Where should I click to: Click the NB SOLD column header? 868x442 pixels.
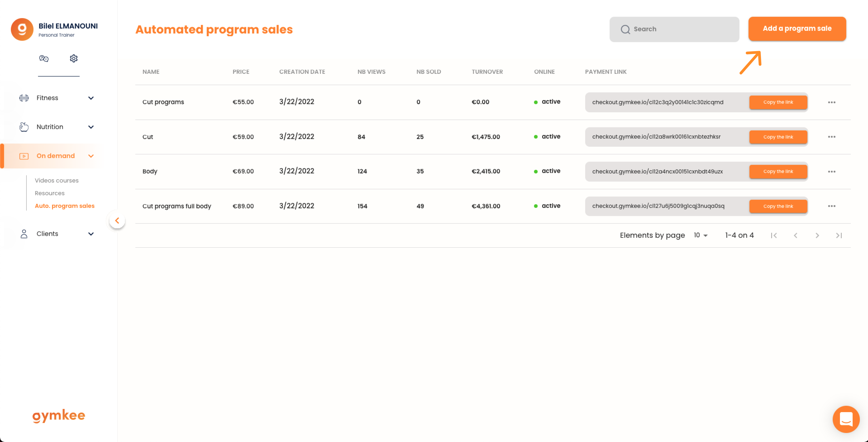tap(429, 72)
